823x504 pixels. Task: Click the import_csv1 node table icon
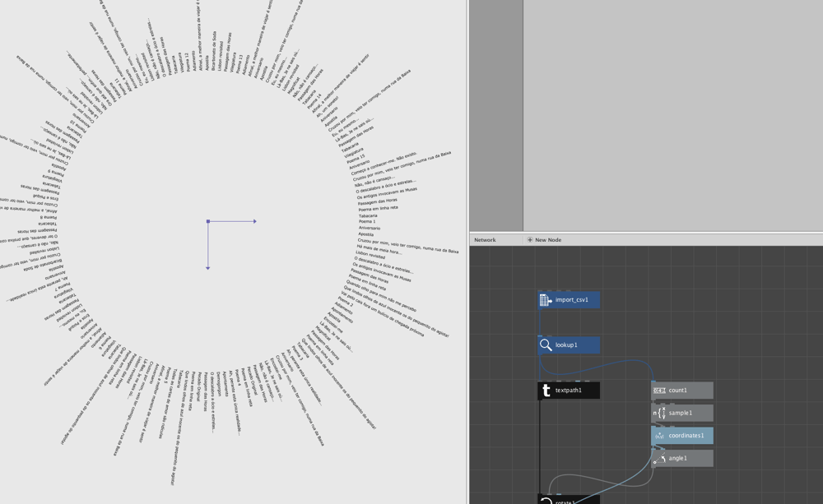click(546, 300)
